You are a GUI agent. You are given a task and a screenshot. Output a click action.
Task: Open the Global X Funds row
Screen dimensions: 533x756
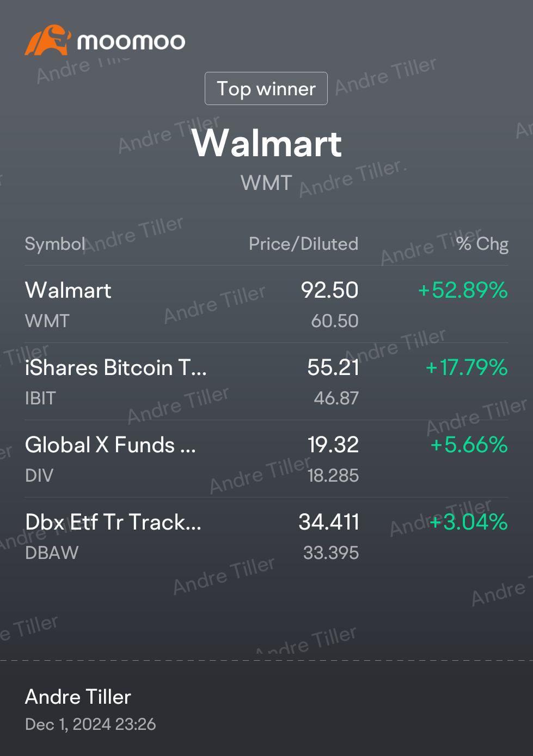tap(267, 459)
